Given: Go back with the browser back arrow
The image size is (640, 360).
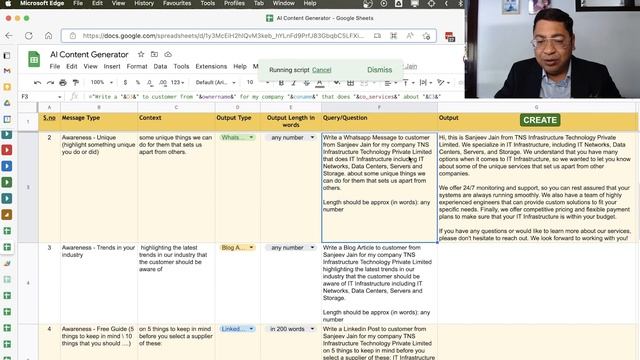Looking at the screenshot, I should [9, 36].
